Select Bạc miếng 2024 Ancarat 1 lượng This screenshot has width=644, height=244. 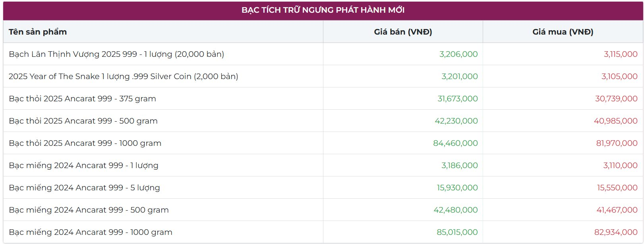[83, 165]
